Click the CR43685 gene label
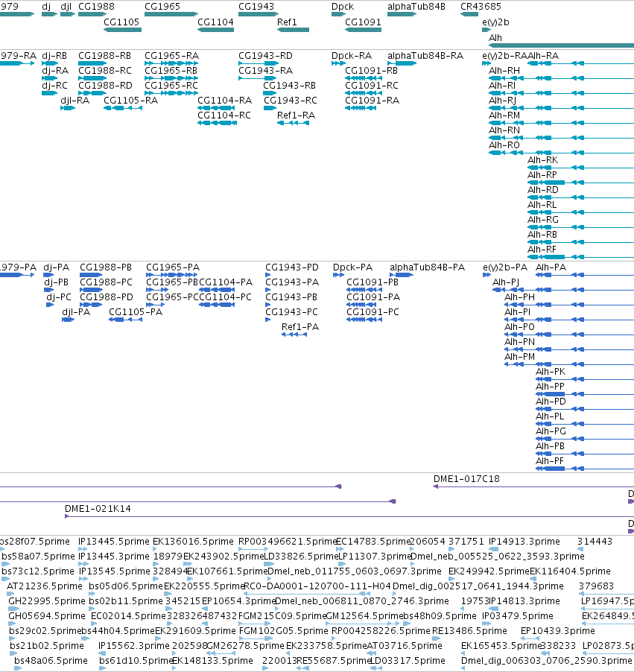This screenshot has height=672, width=634. pyautogui.click(x=481, y=7)
